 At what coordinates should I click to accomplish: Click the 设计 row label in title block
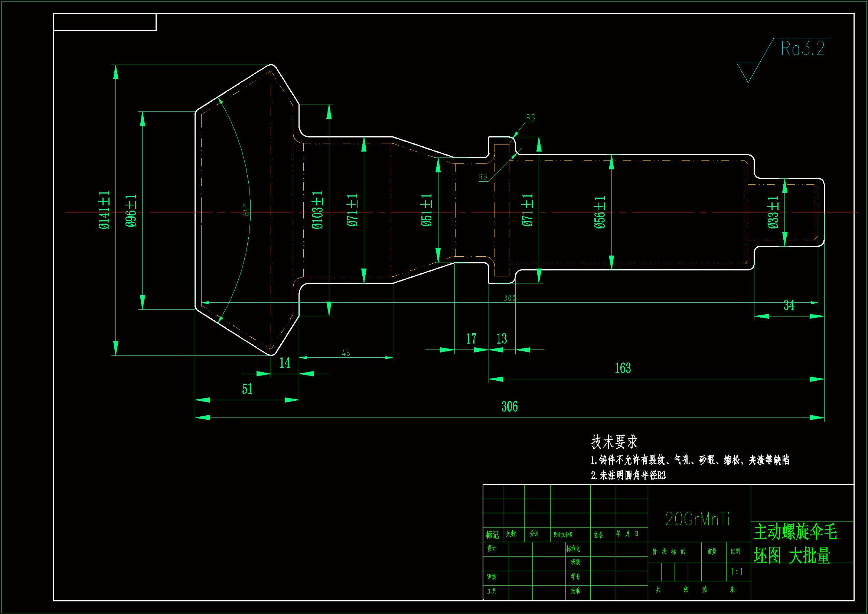492,549
